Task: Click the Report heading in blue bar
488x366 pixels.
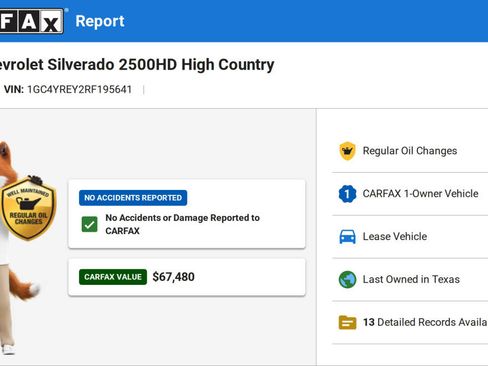Action: click(100, 21)
